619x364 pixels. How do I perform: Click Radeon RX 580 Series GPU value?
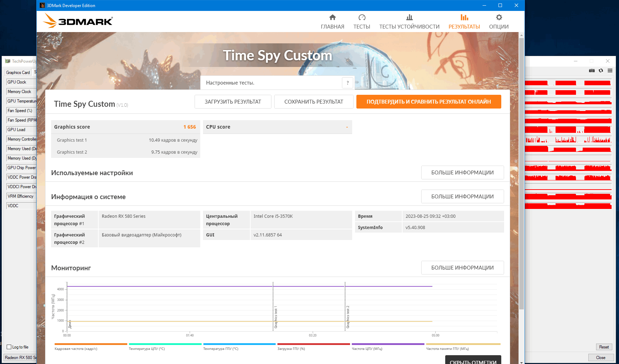click(124, 216)
